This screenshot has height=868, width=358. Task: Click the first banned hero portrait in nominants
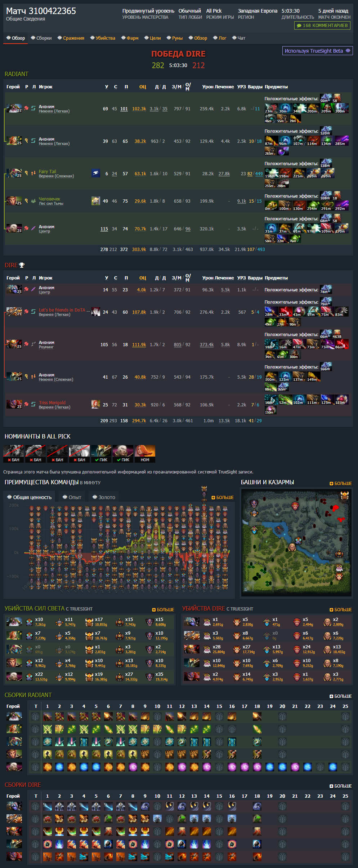14,451
